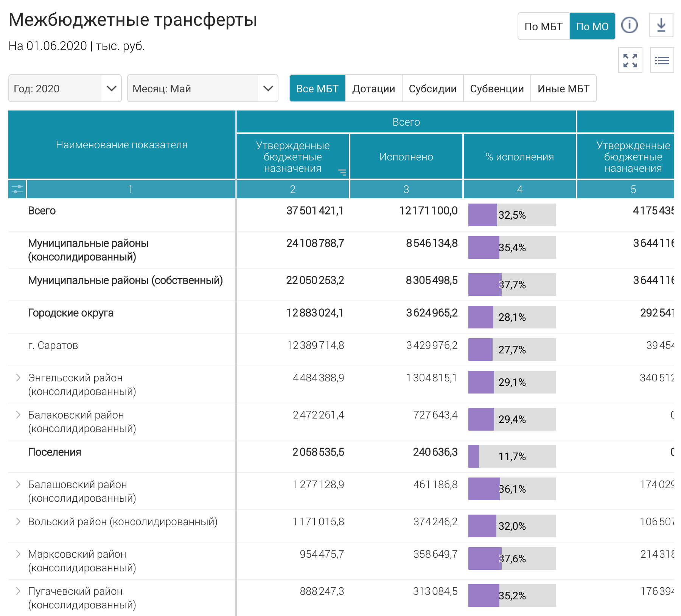681x616 pixels.
Task: Click column number 5 cell
Action: click(626, 189)
